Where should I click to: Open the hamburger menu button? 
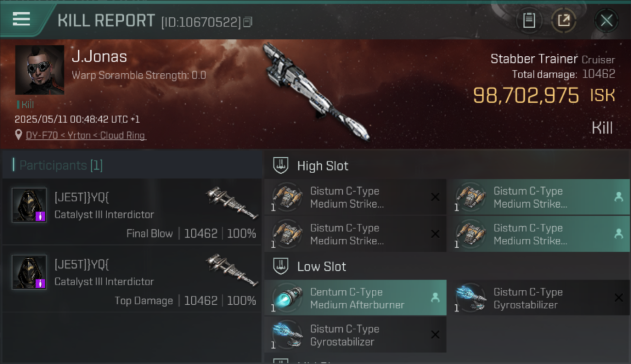[21, 19]
